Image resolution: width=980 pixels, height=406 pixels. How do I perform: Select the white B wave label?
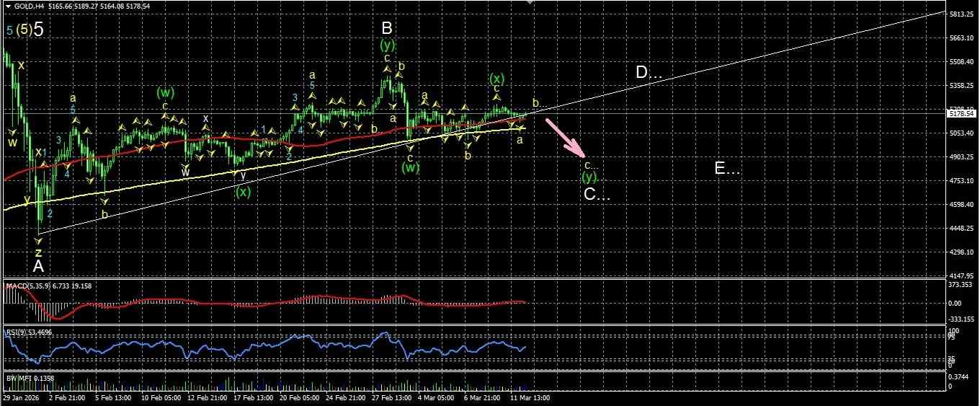coord(387,28)
